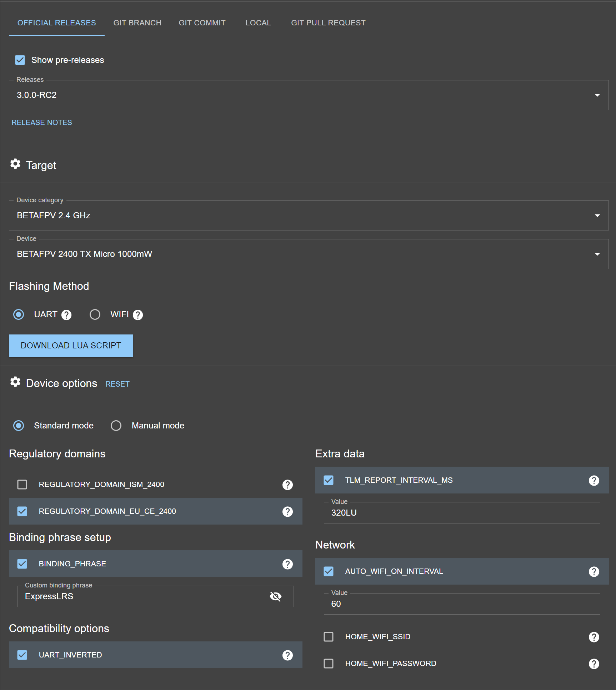Open the LOCAL tab
This screenshot has height=690, width=616.
(258, 23)
